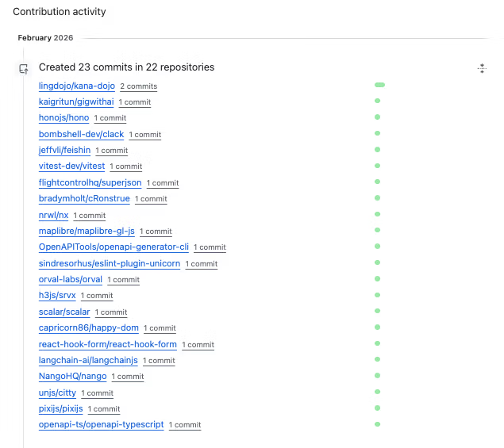Open 1 commit link for bombshell-dev/clack
Screen dimensions: 504x448
pyautogui.click(x=145, y=135)
